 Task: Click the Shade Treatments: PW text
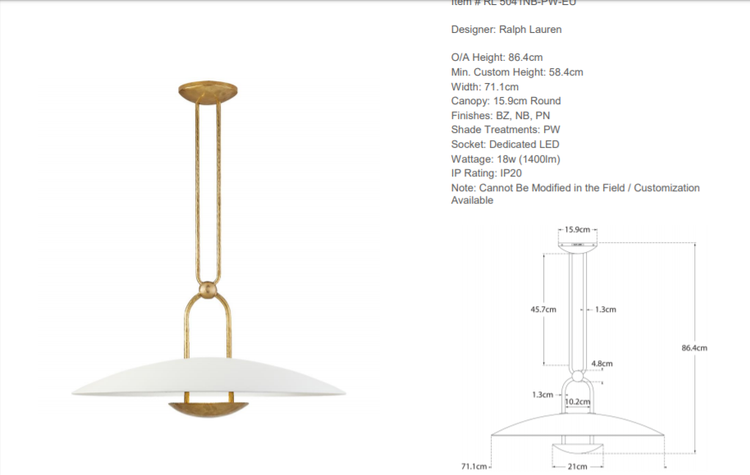click(506, 130)
